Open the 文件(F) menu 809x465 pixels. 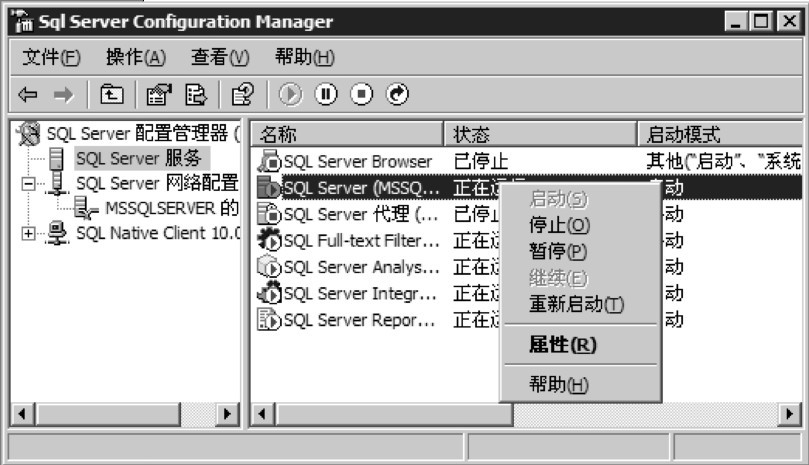(51, 57)
